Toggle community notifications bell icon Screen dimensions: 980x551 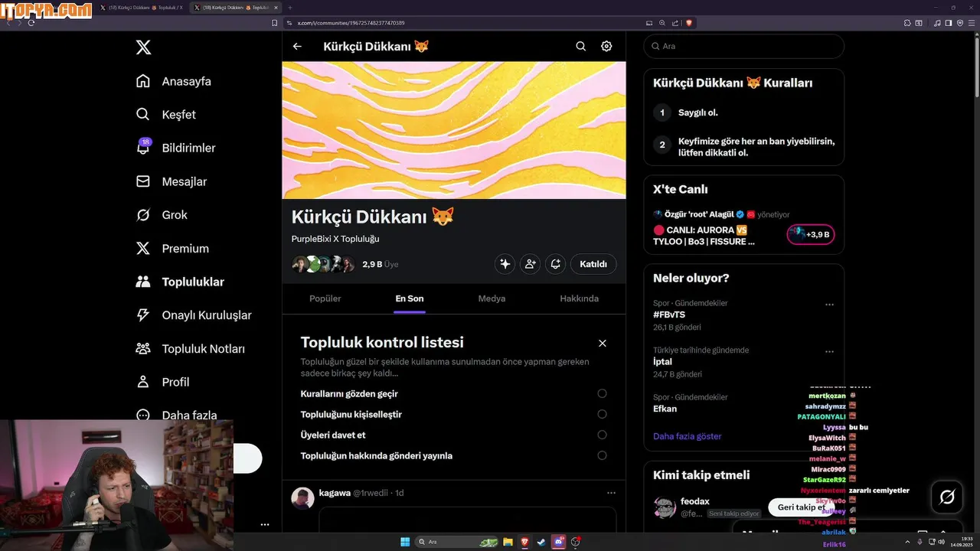[x=555, y=264]
